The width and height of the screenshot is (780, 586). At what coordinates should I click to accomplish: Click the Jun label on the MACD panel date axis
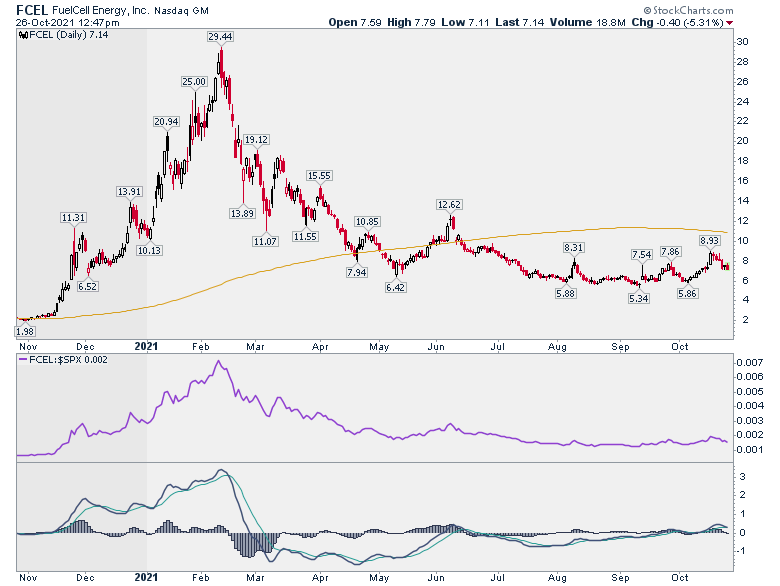pyautogui.click(x=436, y=578)
